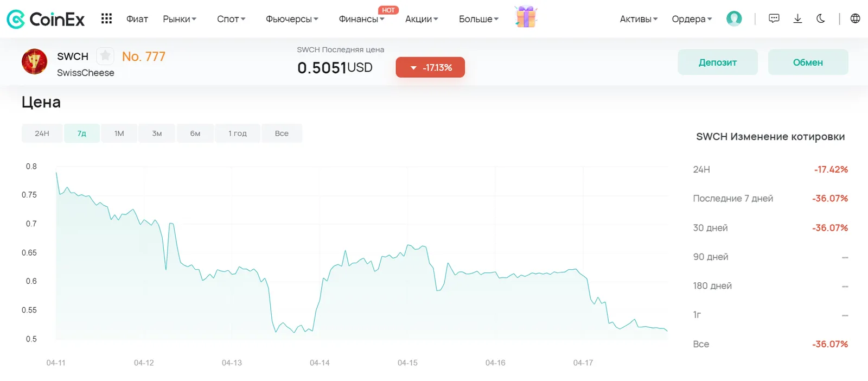Click the Последние 7 дней row label
This screenshot has width=868, height=381.
(733, 199)
